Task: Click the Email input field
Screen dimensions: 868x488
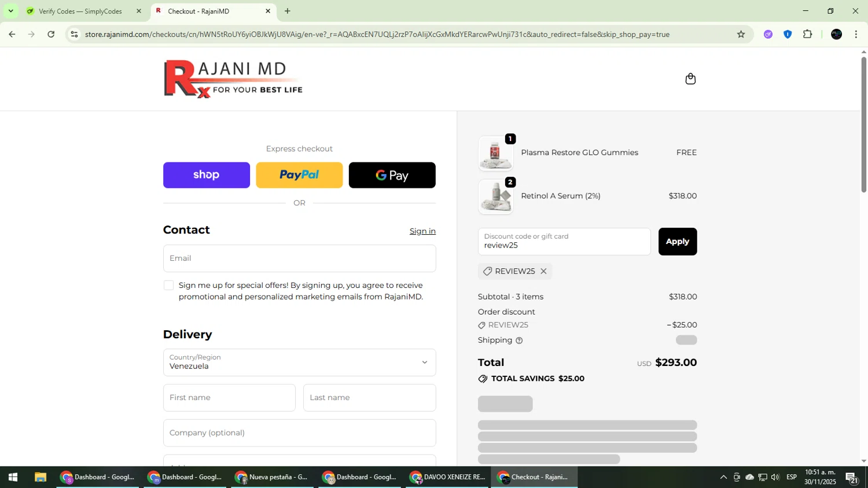Action: pos(299,258)
